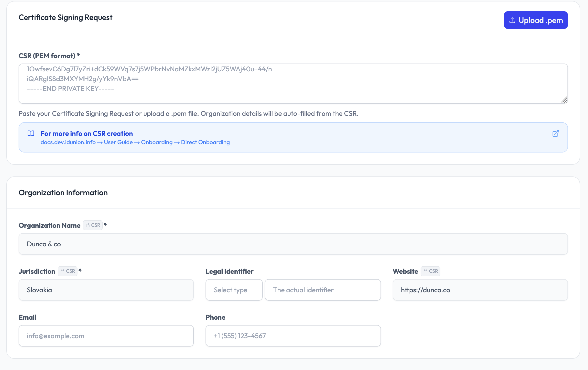Click the required asterisk beside CSR (PEM format)
Viewport: 588px width, 370px height.
pos(78,55)
